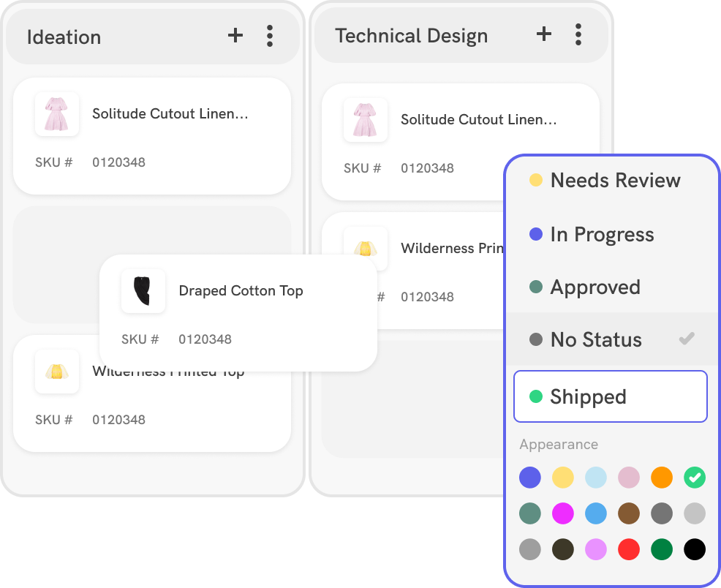Pick the orange color swatch

pos(662,478)
